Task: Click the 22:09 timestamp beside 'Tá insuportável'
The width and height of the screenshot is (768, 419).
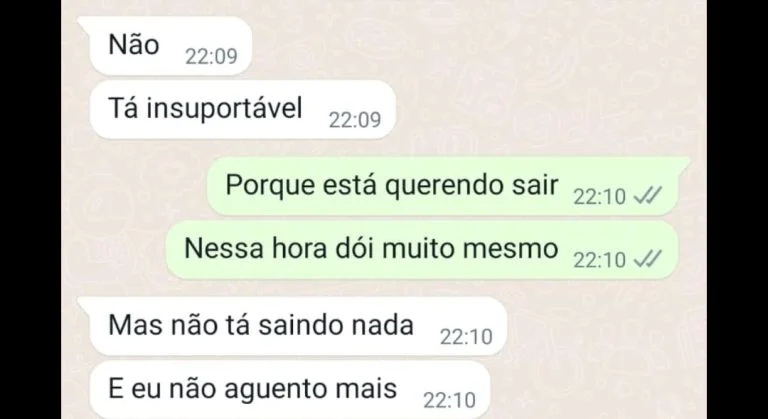Action: (355, 120)
